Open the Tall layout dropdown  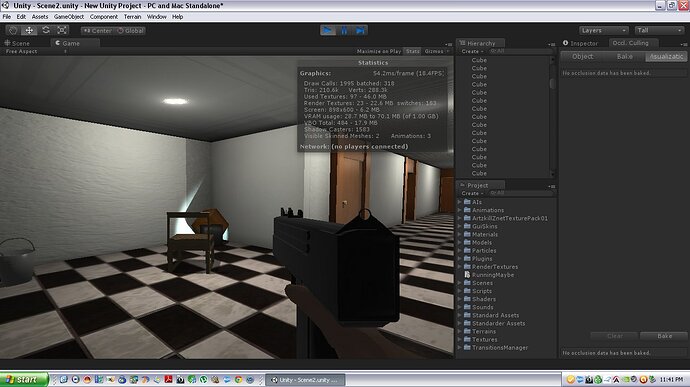tap(659, 30)
